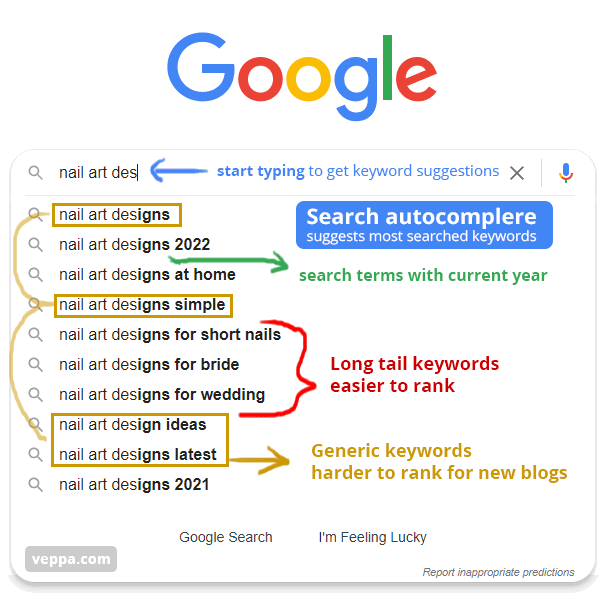Open the 'Report inappropriate predictions' link
This screenshot has height=599, width=609.
click(498, 572)
